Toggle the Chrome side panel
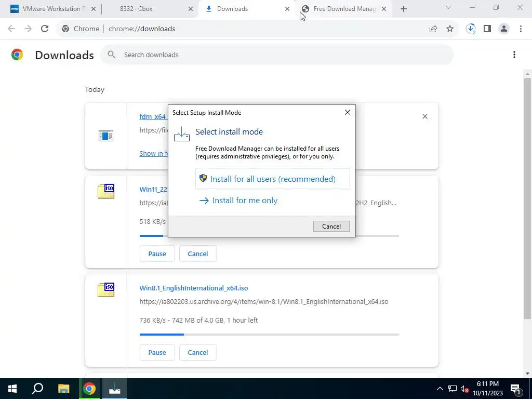532x399 pixels. [487, 29]
